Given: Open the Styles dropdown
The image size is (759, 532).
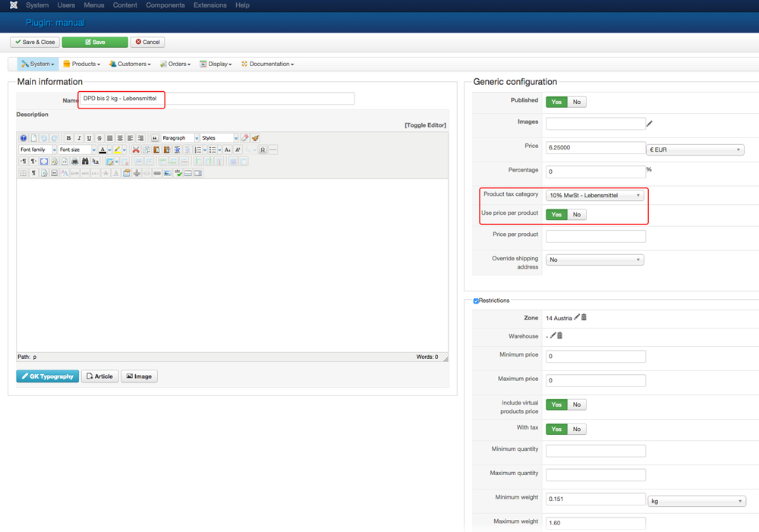Looking at the screenshot, I should (x=220, y=138).
